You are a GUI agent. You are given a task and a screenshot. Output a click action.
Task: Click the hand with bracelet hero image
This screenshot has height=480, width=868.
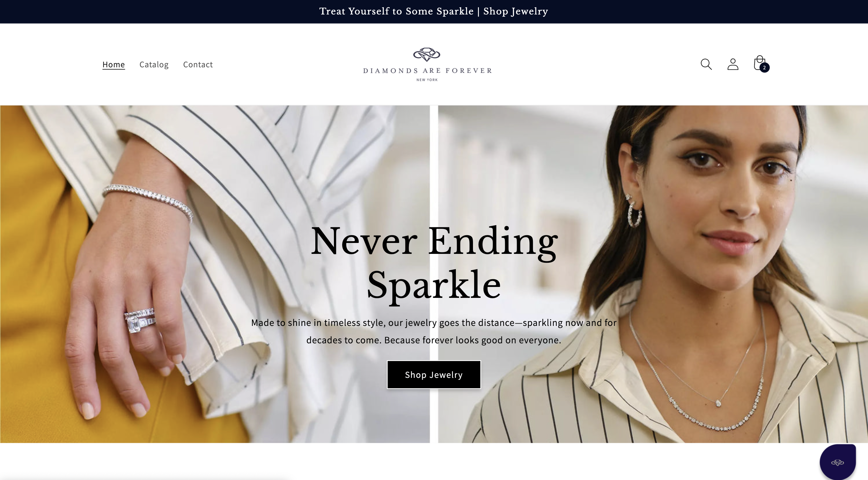[x=215, y=274]
